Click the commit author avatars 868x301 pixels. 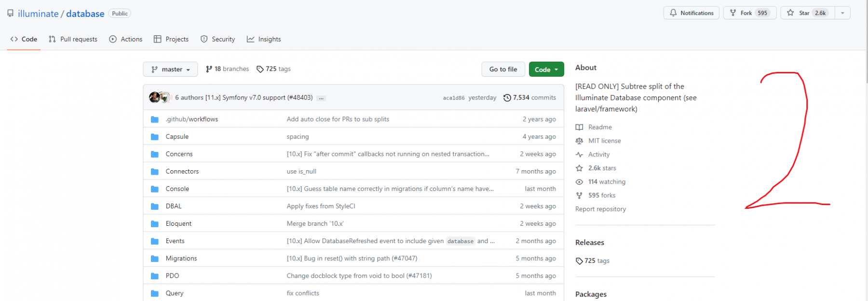160,97
